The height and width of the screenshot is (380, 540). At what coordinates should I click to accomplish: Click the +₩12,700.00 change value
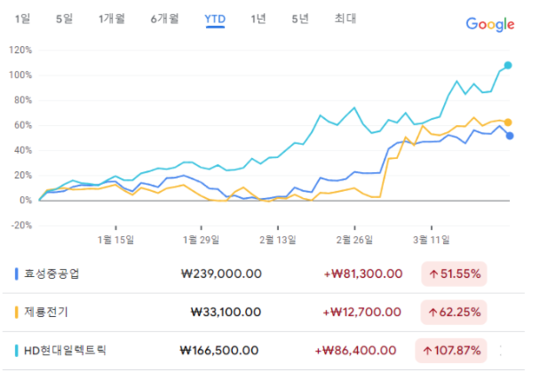click(x=362, y=312)
